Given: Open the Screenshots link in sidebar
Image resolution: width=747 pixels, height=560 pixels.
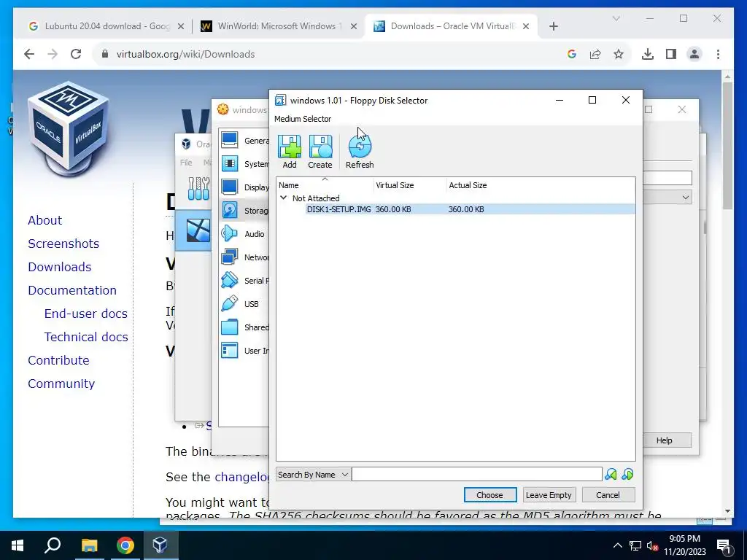Looking at the screenshot, I should click(63, 244).
